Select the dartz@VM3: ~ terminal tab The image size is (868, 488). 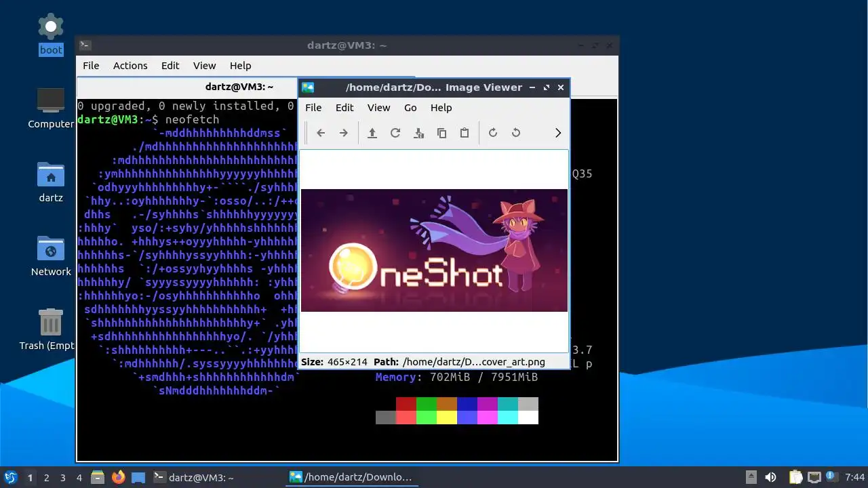(x=239, y=87)
